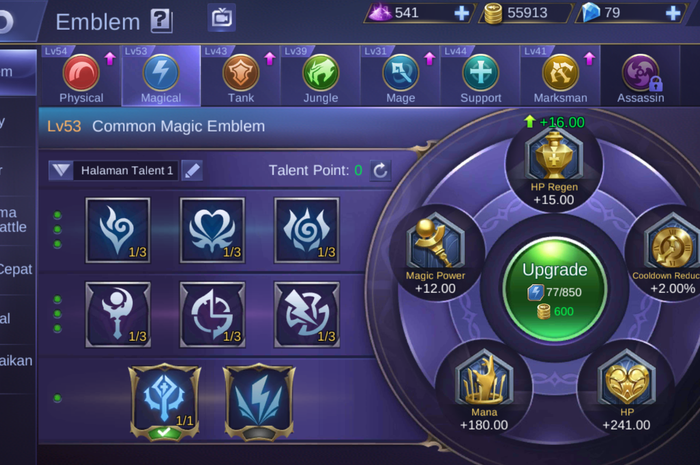700x465 pixels.
Task: Select the crescent staff talent icon
Action: click(x=118, y=314)
